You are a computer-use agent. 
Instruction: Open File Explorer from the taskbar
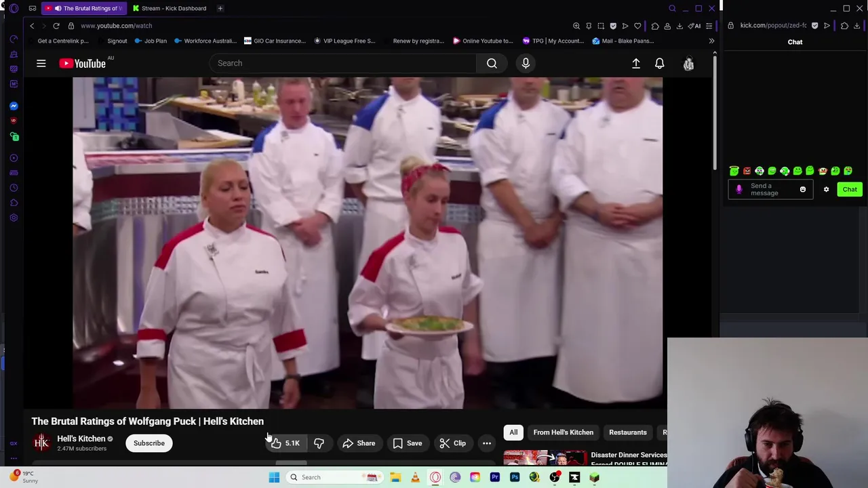point(395,477)
